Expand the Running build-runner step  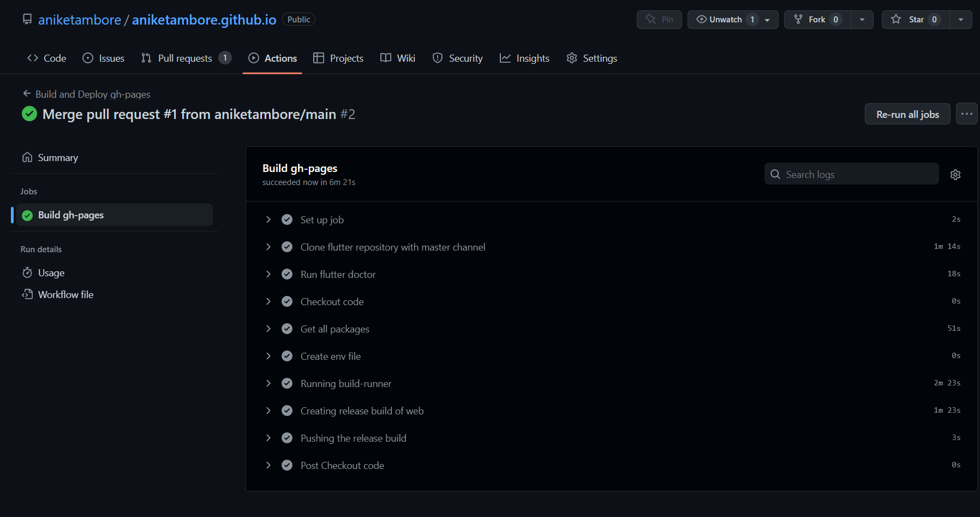pyautogui.click(x=268, y=383)
